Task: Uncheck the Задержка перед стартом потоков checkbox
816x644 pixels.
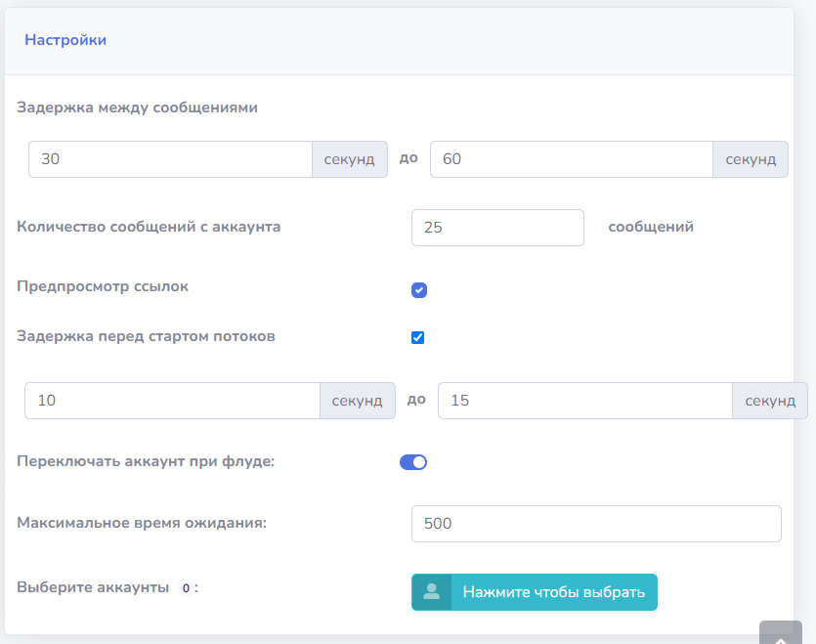Action: click(x=418, y=338)
